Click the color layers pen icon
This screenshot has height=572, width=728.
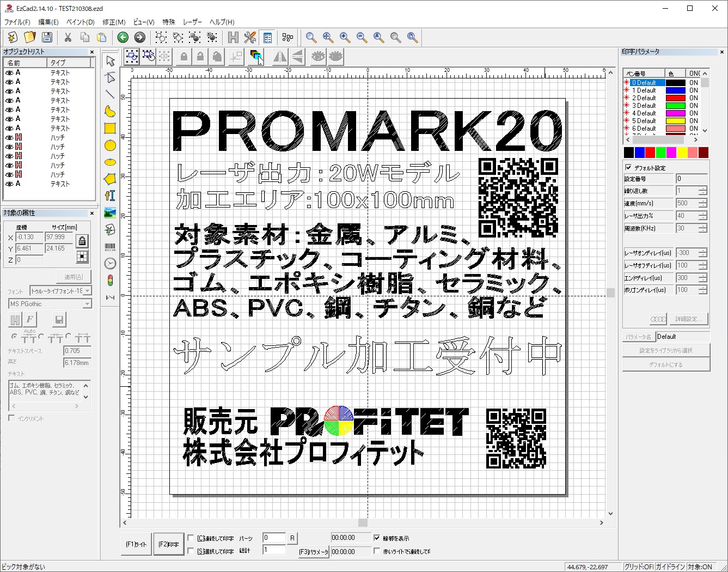256,56
